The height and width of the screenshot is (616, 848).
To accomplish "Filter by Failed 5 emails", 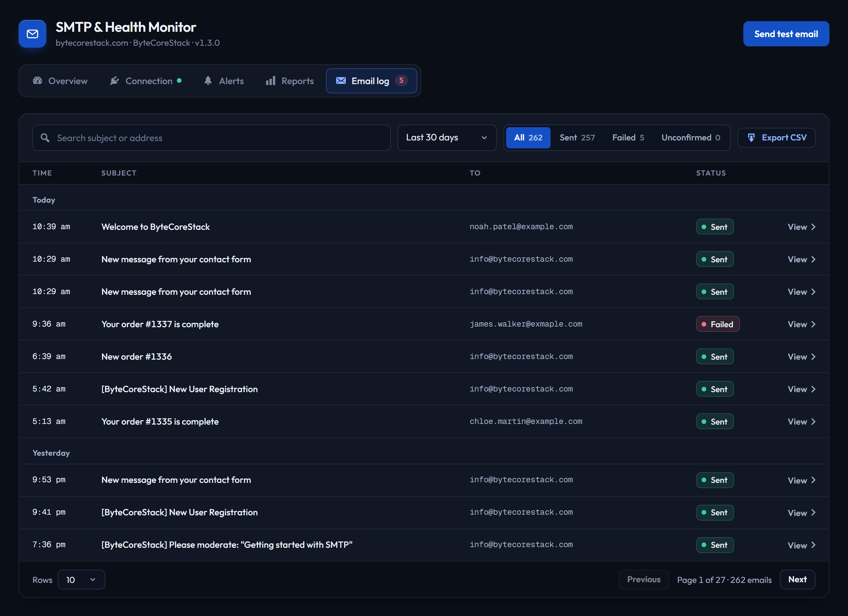I will 628,138.
